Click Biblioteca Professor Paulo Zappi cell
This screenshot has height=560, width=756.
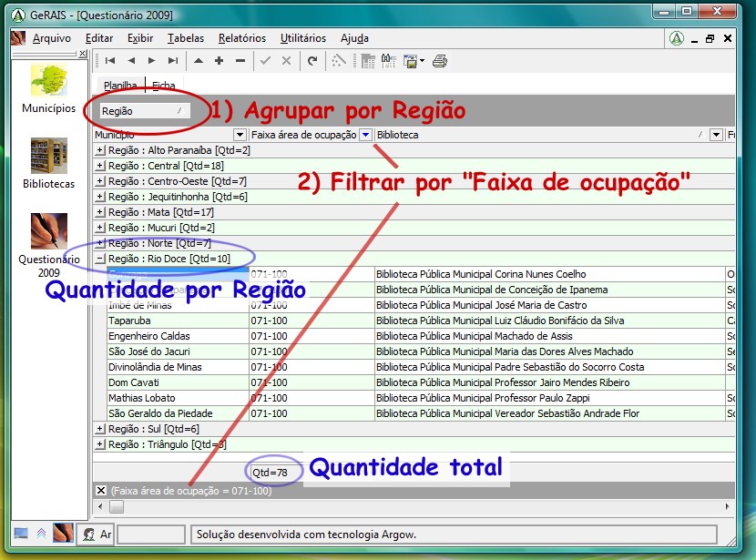(x=550, y=398)
